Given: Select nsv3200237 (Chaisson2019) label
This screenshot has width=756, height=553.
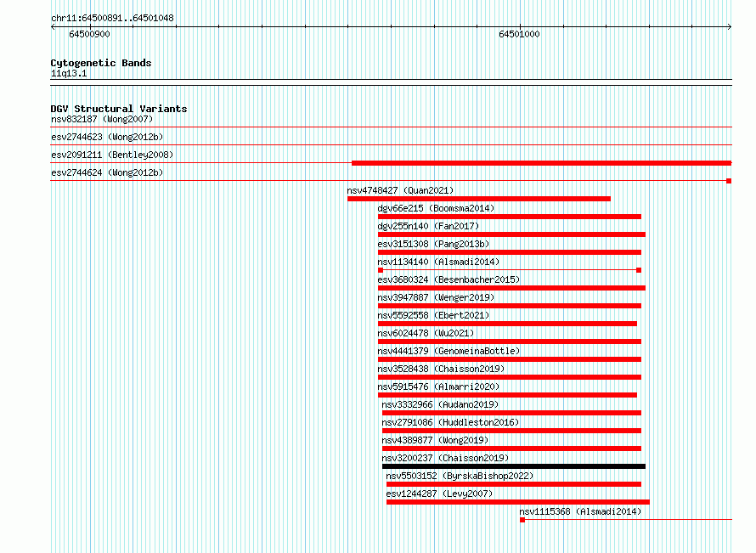Looking at the screenshot, I should pos(445,458).
